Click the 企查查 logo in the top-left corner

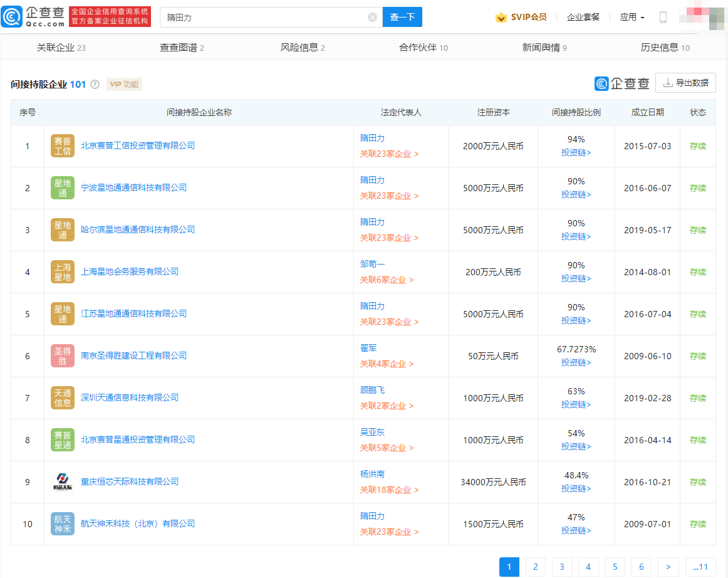34,16
